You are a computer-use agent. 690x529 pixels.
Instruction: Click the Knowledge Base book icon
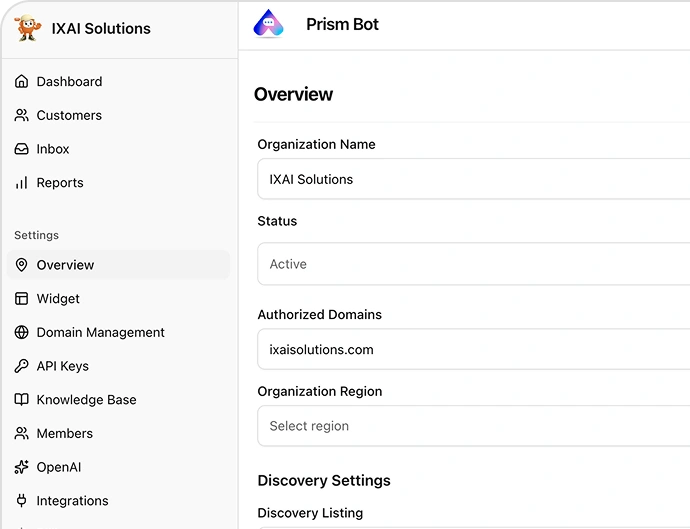coord(21,399)
